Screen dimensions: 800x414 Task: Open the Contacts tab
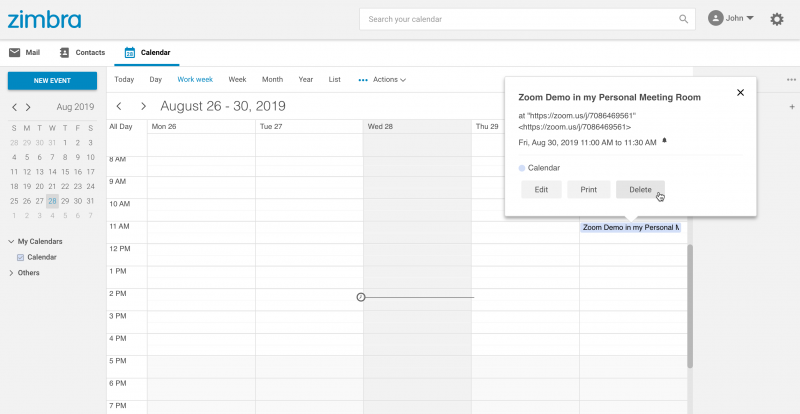pos(82,53)
